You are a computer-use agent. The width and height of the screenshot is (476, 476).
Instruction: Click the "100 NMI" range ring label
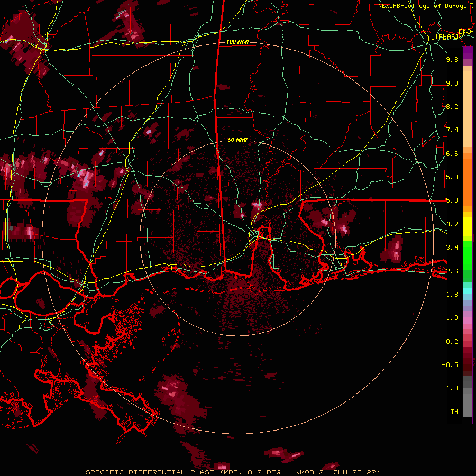pos(237,42)
